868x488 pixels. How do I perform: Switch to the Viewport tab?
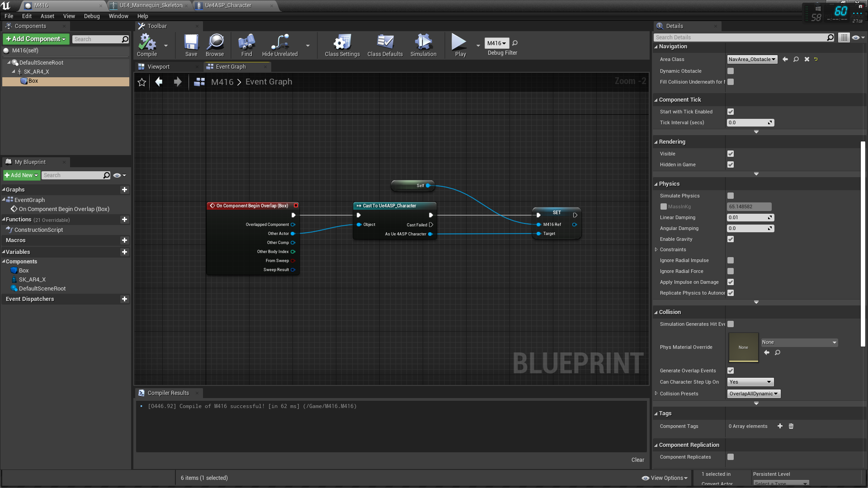point(158,66)
